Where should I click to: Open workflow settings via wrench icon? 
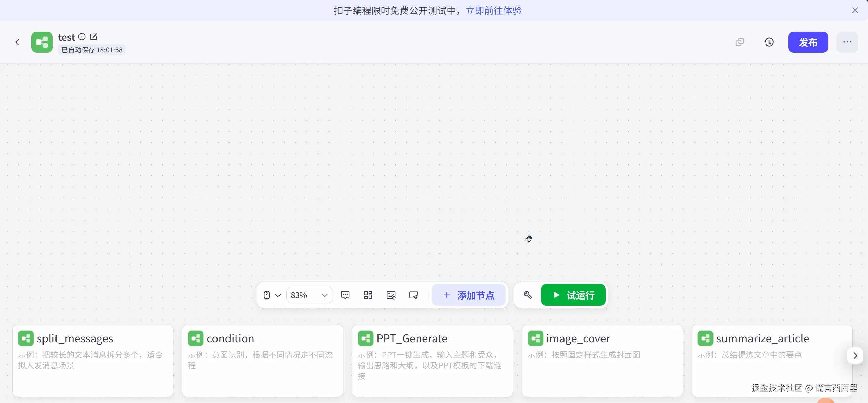click(x=527, y=295)
